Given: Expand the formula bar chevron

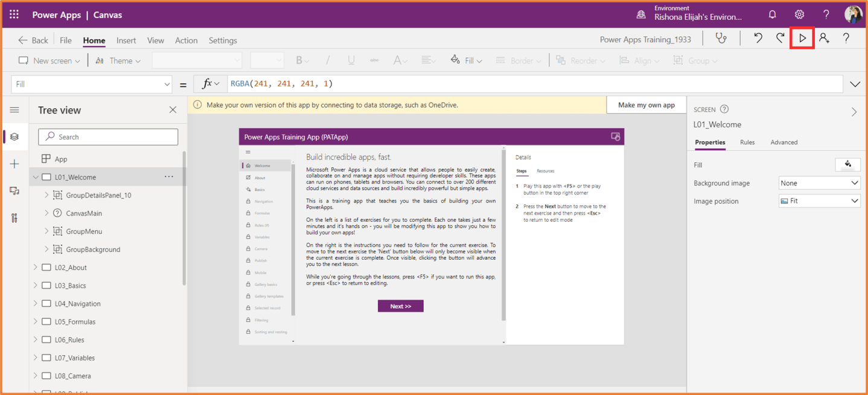Looking at the screenshot, I should pos(855,84).
